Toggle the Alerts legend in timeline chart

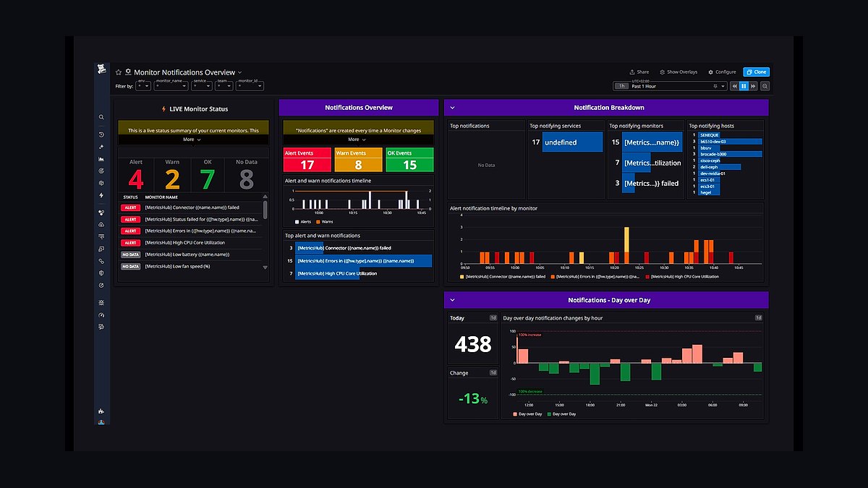[303, 221]
